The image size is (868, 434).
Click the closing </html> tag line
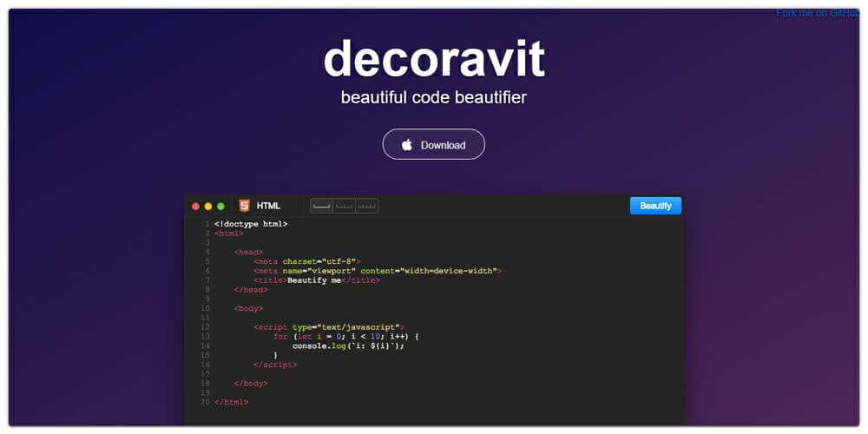pos(232,403)
